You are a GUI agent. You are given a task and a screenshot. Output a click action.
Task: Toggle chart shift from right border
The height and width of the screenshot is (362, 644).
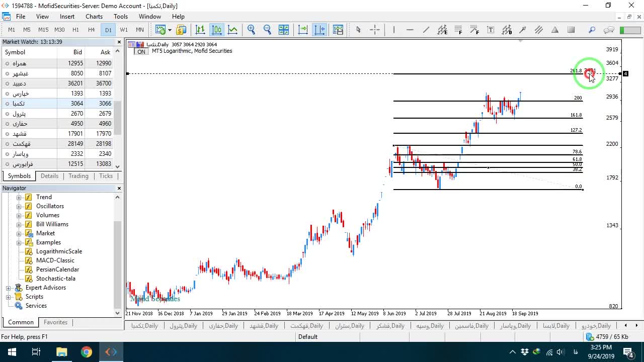coord(319,30)
